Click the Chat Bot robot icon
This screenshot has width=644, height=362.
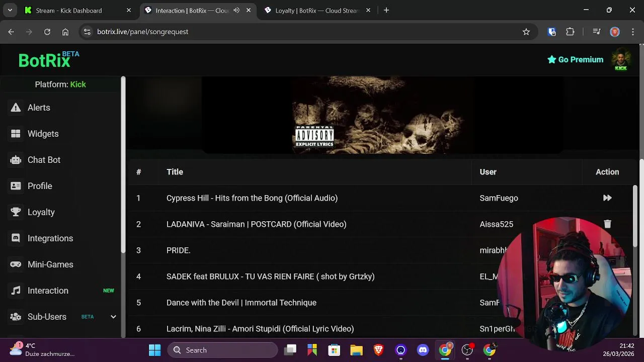pos(16,160)
